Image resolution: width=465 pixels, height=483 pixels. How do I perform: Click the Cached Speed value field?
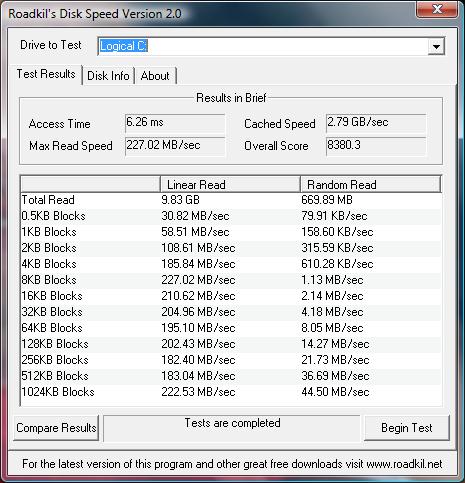tap(376, 123)
